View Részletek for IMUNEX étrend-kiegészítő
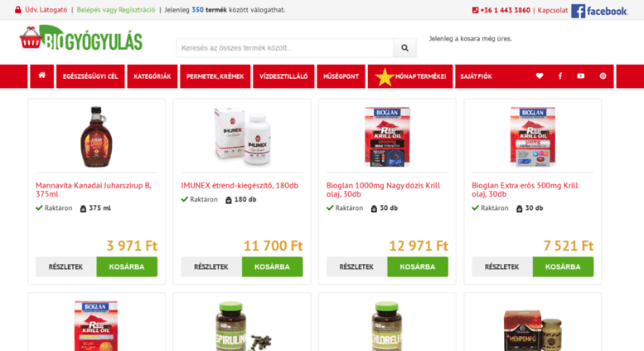This screenshot has width=644, height=351. (211, 266)
